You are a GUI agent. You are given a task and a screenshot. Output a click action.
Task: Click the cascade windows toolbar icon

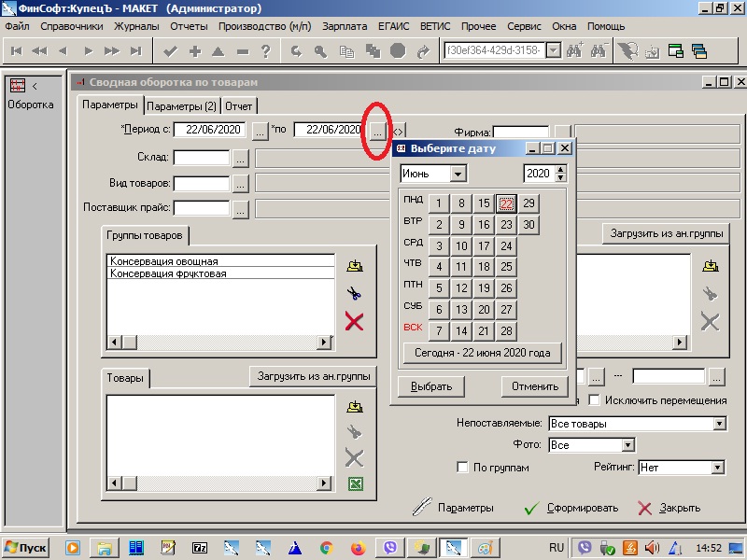[699, 51]
